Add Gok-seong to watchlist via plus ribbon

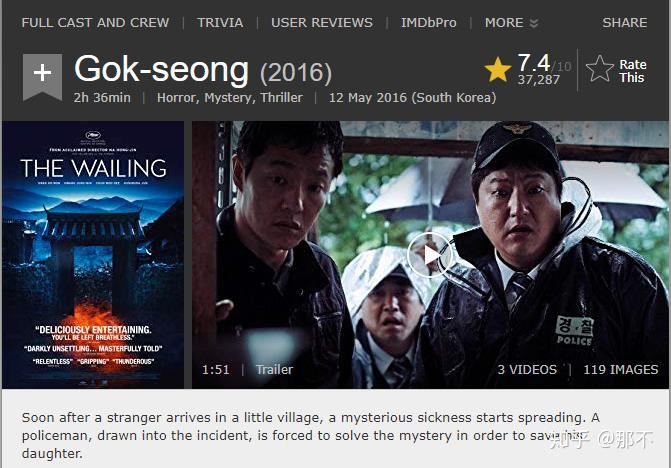(x=42, y=77)
